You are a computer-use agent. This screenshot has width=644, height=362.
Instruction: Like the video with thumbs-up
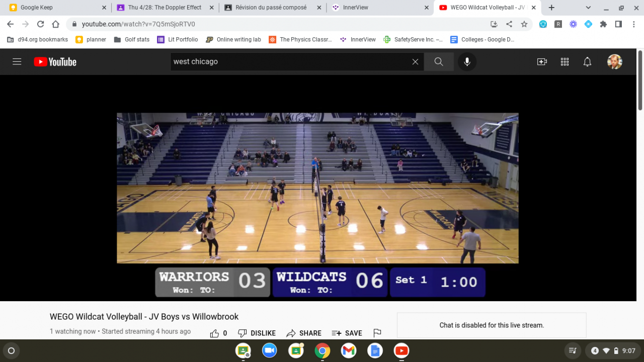coord(219,333)
